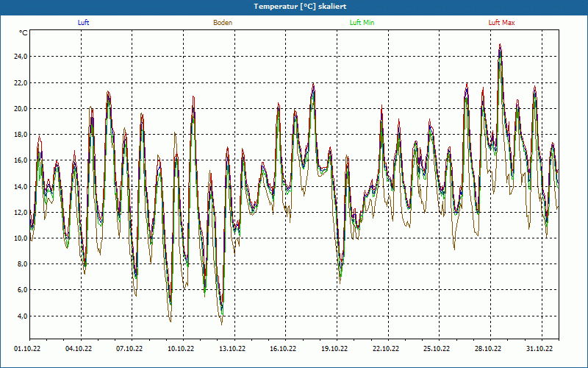The image size is (588, 368).
Task: Click the 10,0 y-axis value
Action: pyautogui.click(x=21, y=238)
